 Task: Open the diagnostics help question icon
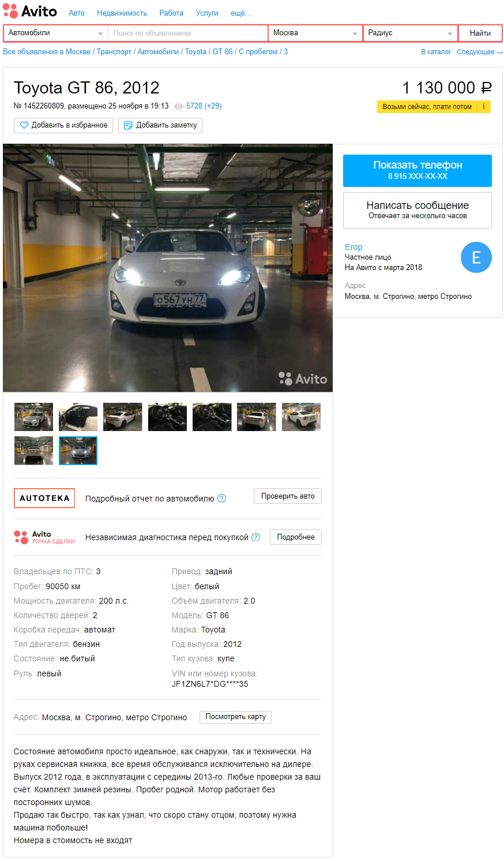(256, 537)
